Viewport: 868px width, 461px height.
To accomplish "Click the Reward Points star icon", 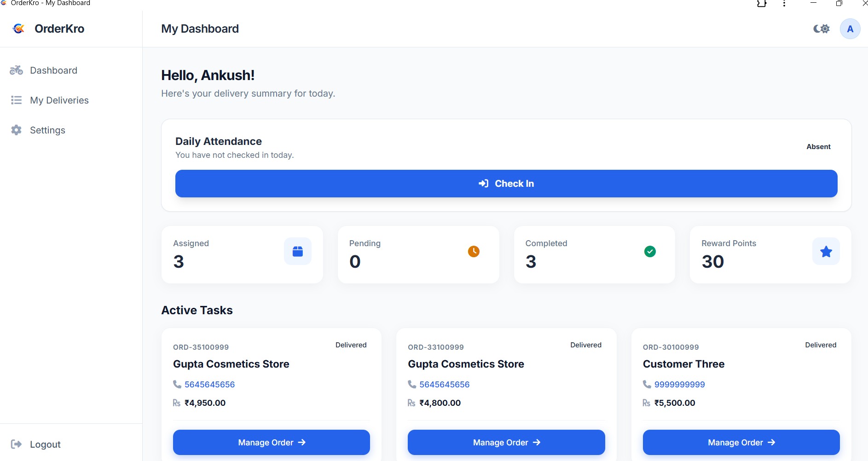I will [826, 251].
